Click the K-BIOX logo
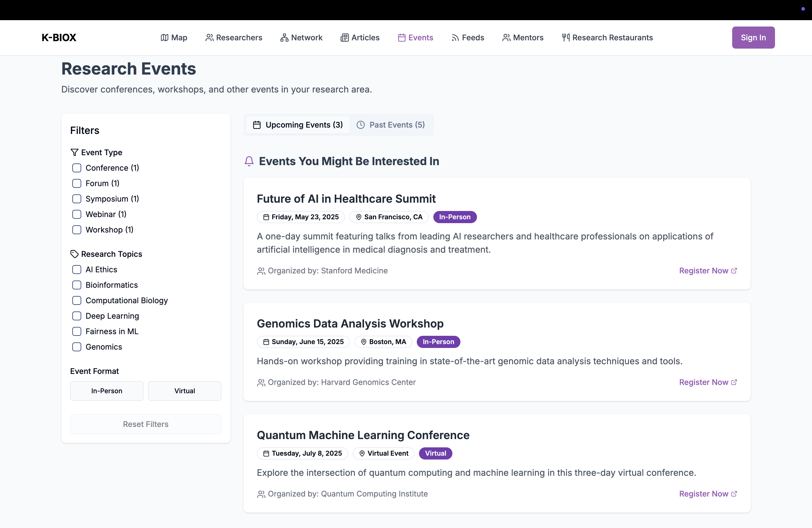This screenshot has width=812, height=528. coord(59,38)
